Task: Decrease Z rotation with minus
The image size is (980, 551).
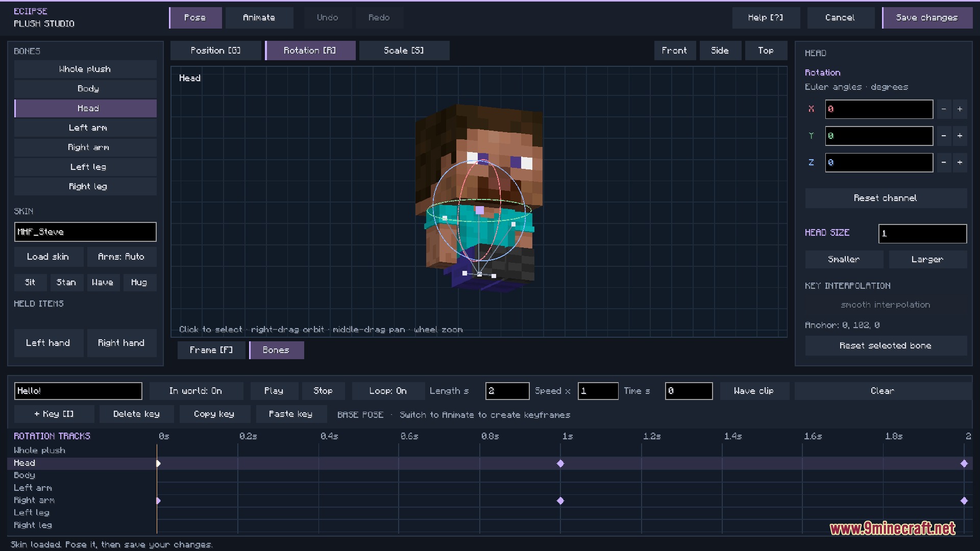Action: coord(944,163)
